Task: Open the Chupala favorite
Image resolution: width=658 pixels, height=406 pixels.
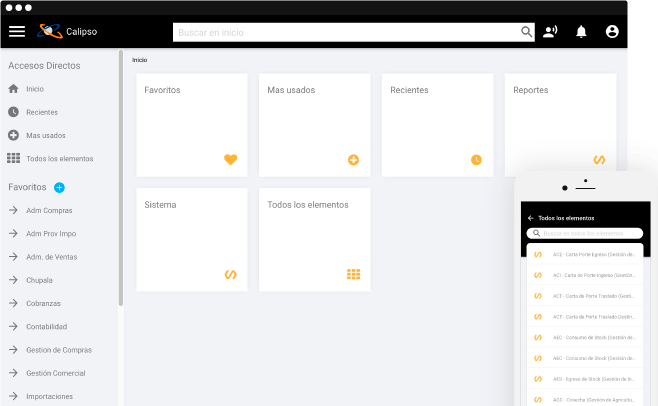Action: pos(39,280)
